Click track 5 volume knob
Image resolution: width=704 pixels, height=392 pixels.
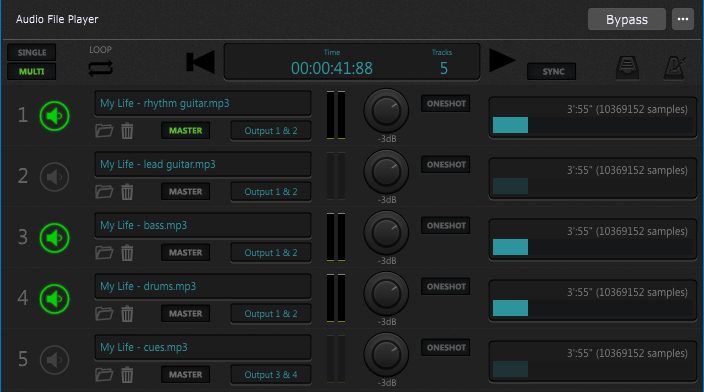pos(386,355)
